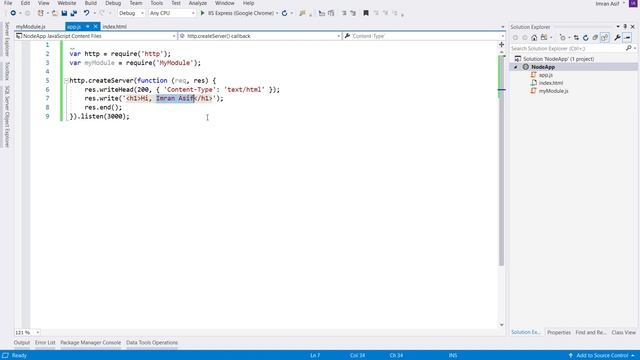Switch to the Class View tab
The image size is (640, 360).
point(623,332)
